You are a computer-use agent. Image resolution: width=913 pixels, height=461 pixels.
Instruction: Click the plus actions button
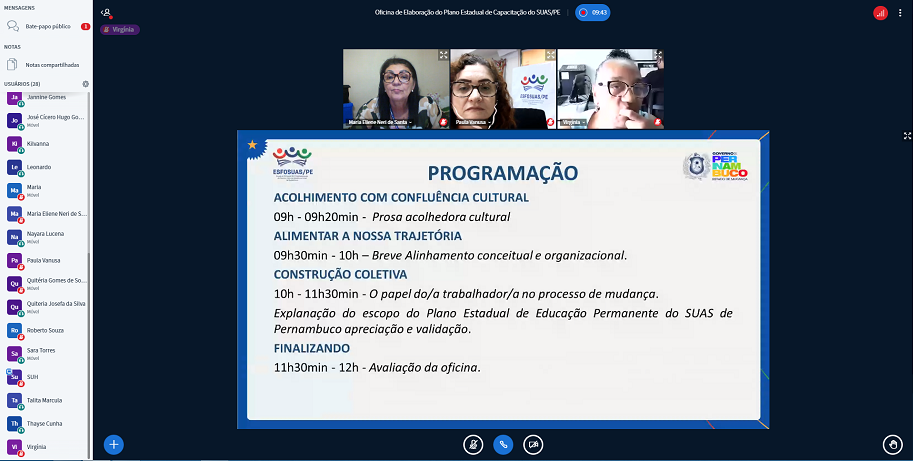114,444
